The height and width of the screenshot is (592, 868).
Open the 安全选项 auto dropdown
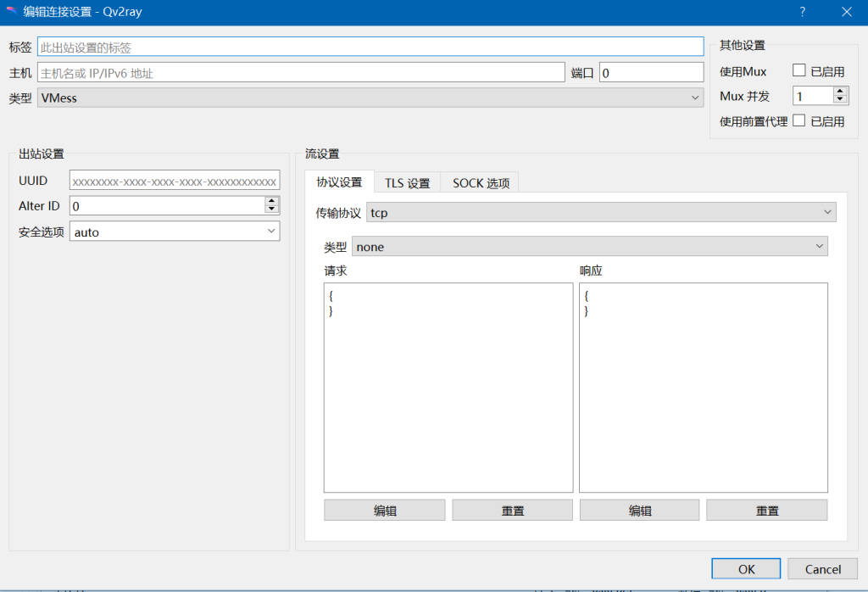pyautogui.click(x=175, y=232)
